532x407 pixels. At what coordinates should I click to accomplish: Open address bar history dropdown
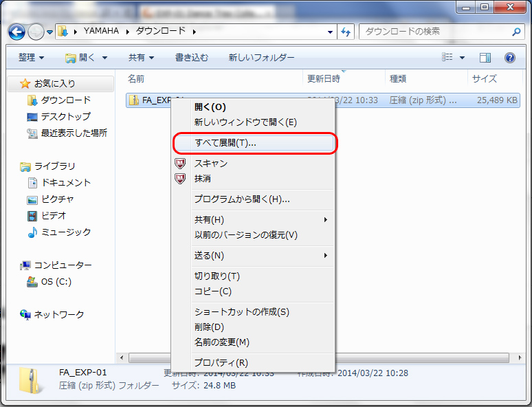[330, 32]
